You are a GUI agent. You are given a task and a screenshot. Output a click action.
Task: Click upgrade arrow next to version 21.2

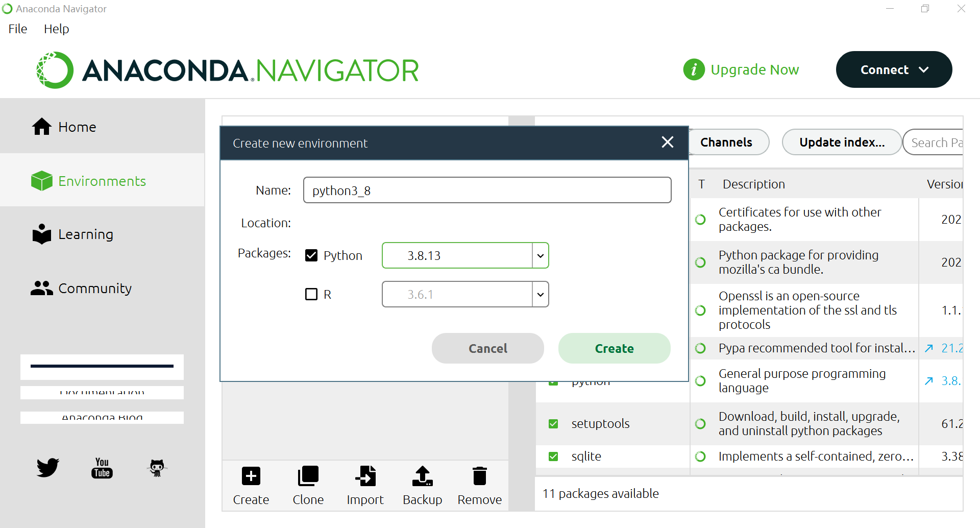pos(929,348)
